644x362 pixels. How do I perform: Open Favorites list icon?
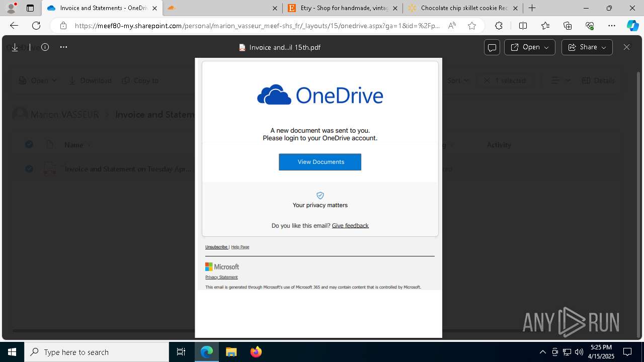[x=545, y=26]
